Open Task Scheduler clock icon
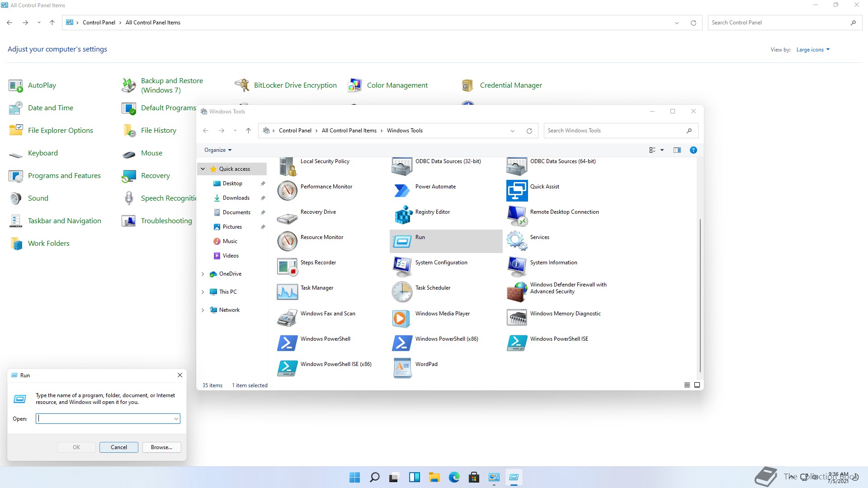 click(x=402, y=292)
